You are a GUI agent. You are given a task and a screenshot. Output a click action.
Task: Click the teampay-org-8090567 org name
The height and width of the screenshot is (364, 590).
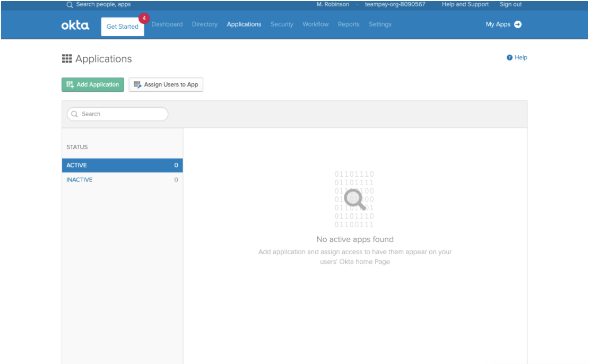pyautogui.click(x=395, y=5)
